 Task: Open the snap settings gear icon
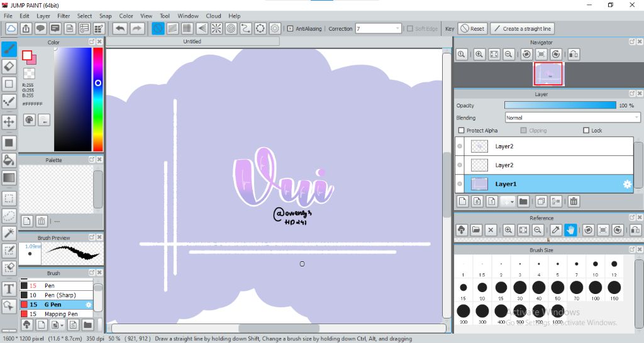(x=275, y=28)
